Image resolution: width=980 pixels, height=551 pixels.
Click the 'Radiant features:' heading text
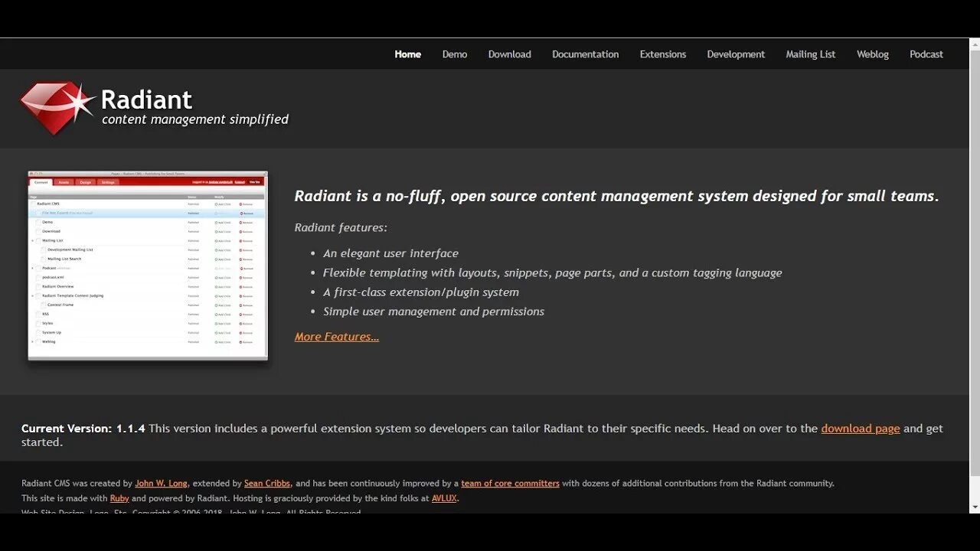(x=341, y=227)
